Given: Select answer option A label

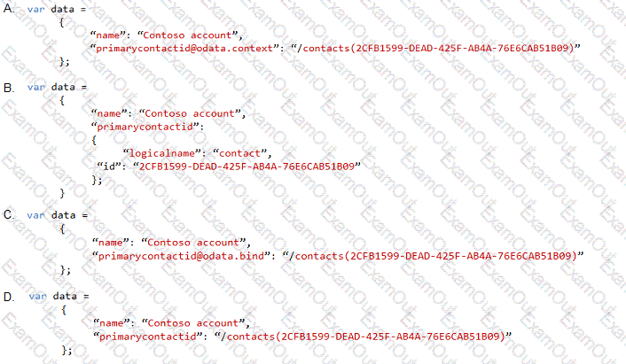Looking at the screenshot, I should [x=9, y=8].
